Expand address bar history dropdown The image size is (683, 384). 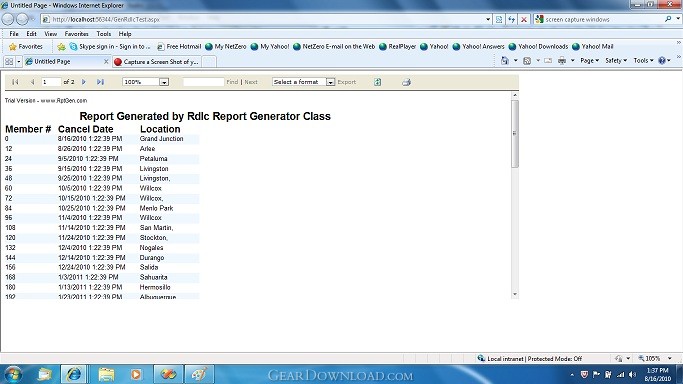click(488, 19)
